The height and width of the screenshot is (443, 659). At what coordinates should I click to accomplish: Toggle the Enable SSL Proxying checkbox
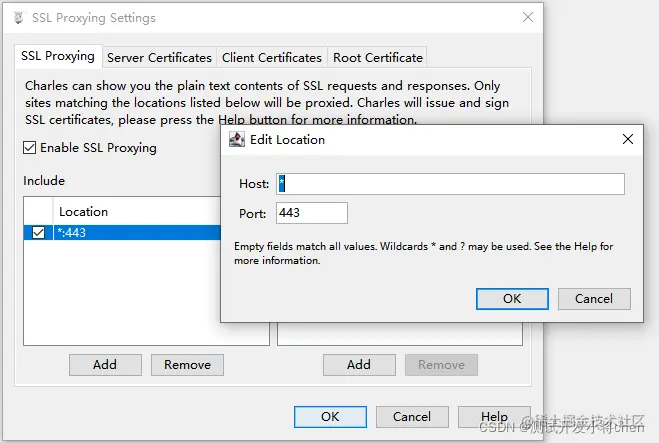(29, 148)
